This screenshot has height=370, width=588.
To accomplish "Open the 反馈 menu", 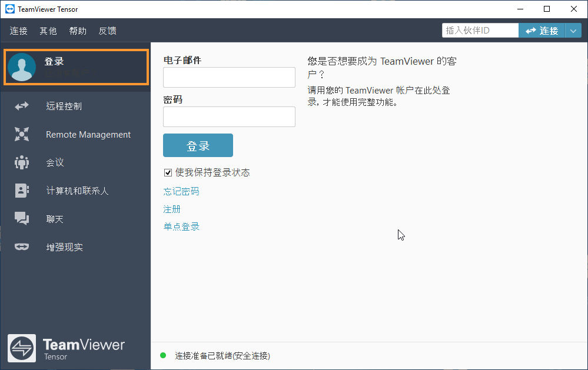I will [108, 31].
